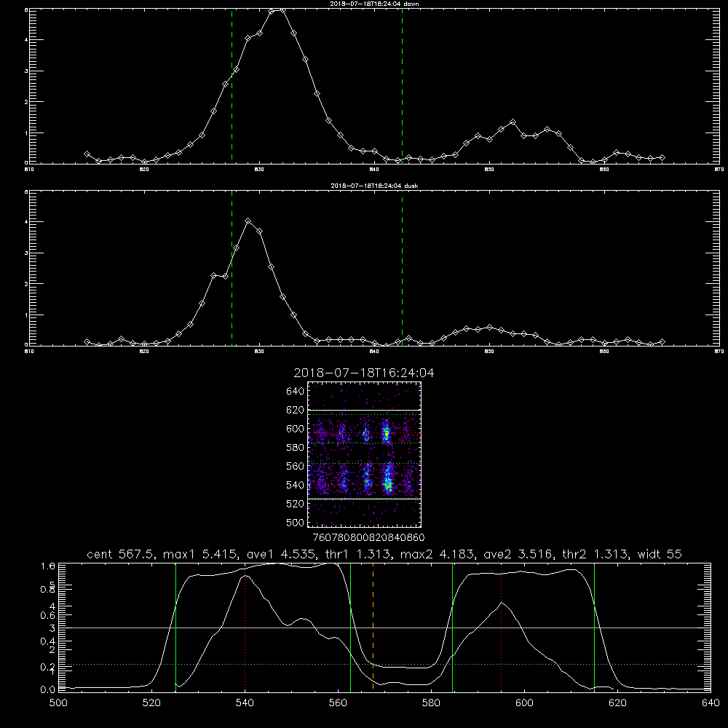Viewport: 728px width, 728px height.
Task: Click the '580' label on the bottom plot x-axis
Action: point(431,703)
